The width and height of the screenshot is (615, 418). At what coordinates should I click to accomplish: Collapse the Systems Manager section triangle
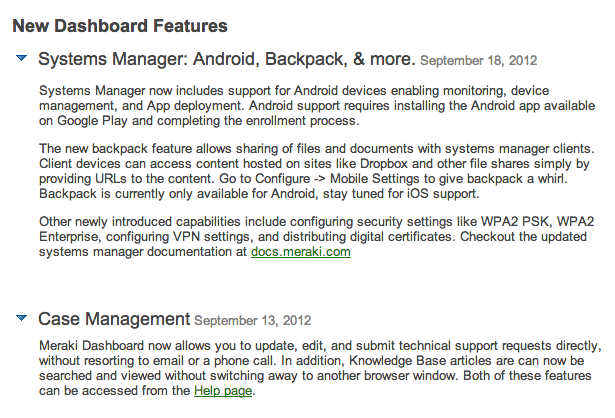21,58
